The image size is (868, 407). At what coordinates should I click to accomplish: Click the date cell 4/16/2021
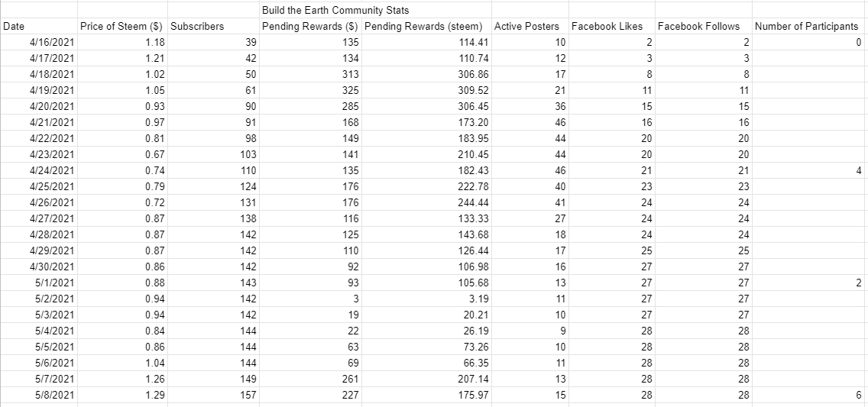pyautogui.click(x=39, y=42)
